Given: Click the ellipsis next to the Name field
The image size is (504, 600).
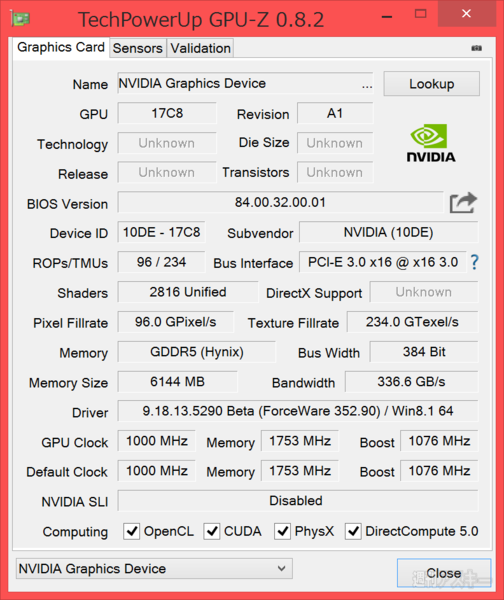Looking at the screenshot, I should tap(367, 86).
